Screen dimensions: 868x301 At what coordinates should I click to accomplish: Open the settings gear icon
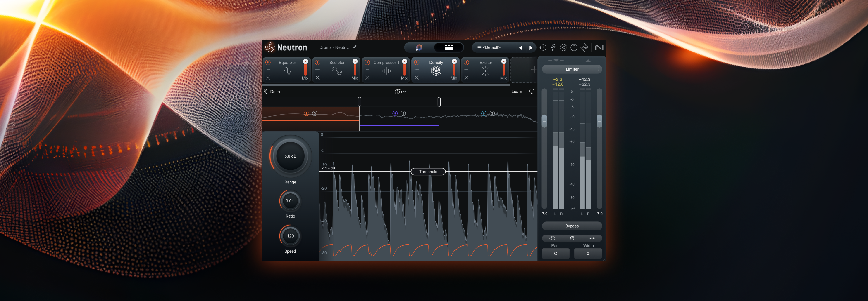(x=563, y=47)
